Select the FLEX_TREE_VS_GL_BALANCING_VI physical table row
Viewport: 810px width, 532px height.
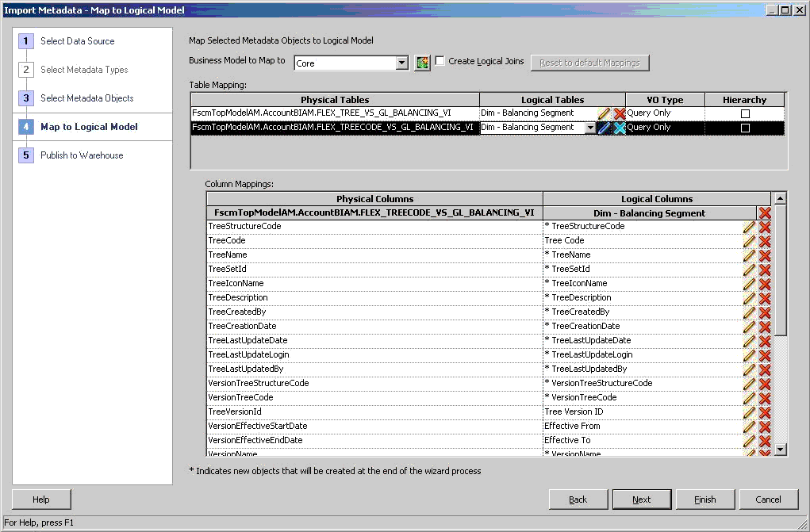(335, 113)
